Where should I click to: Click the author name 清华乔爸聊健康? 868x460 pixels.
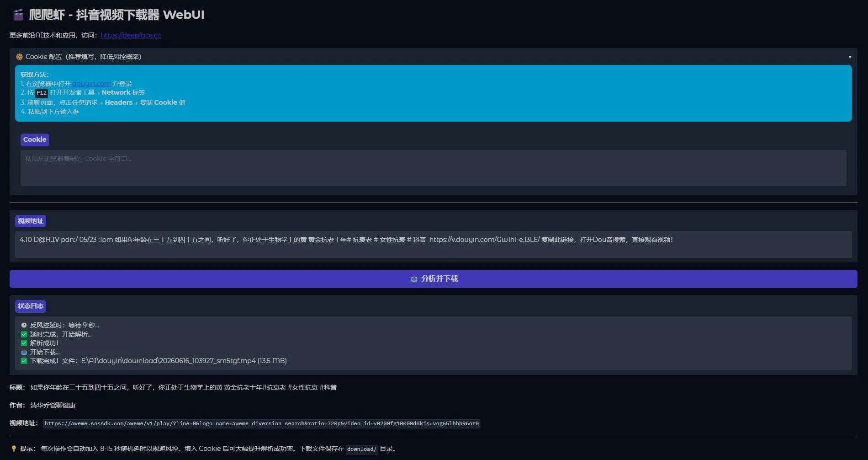pos(53,405)
